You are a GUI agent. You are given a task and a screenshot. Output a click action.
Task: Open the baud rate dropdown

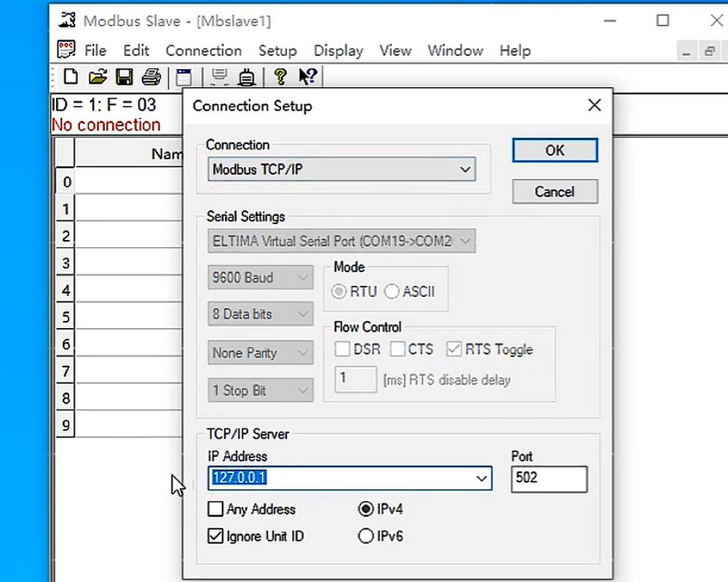tap(303, 277)
